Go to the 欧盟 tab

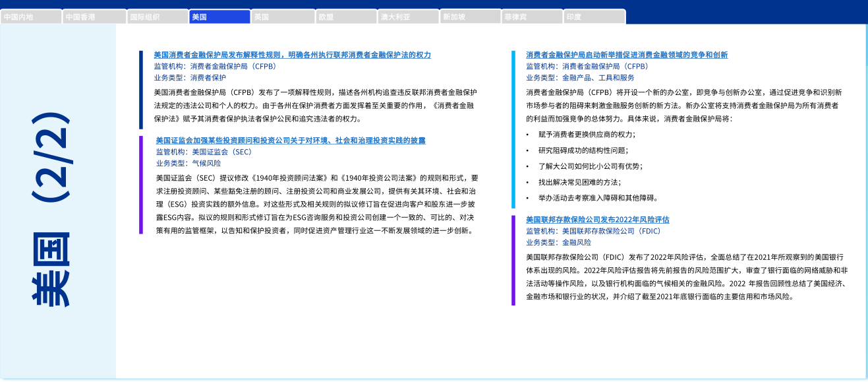[x=344, y=17]
